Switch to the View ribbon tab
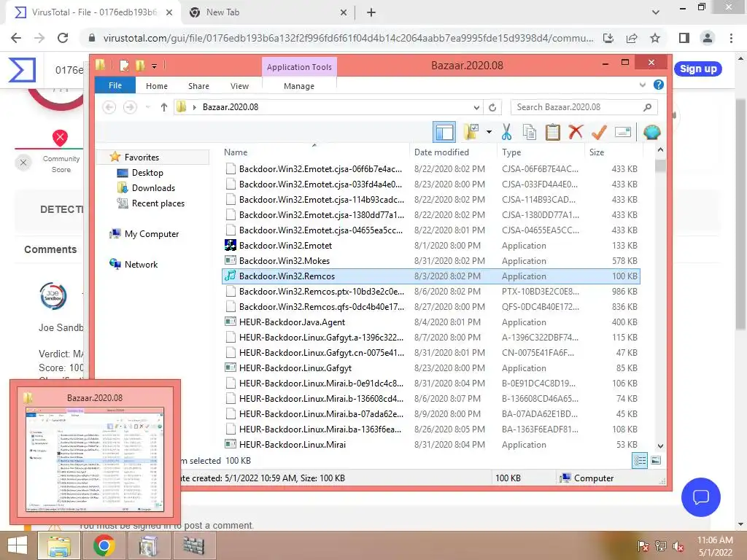The image size is (747, 560). (x=239, y=86)
